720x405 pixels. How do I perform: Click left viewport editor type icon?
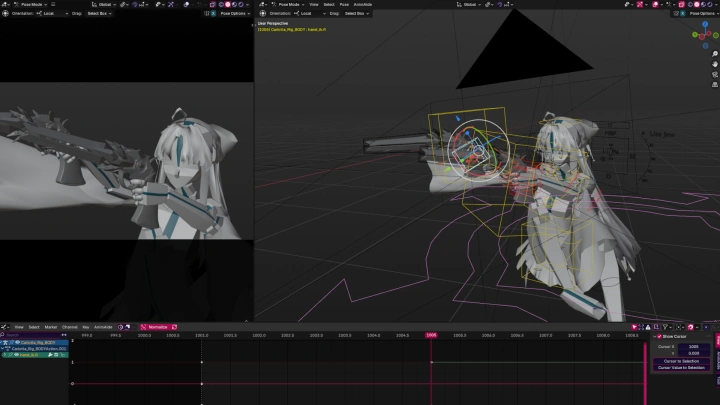(x=4, y=5)
